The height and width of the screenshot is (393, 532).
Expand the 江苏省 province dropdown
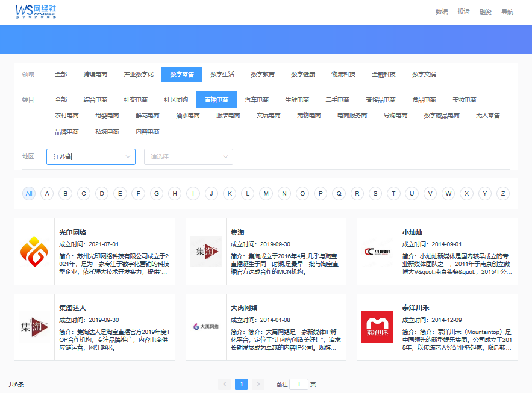90,157
